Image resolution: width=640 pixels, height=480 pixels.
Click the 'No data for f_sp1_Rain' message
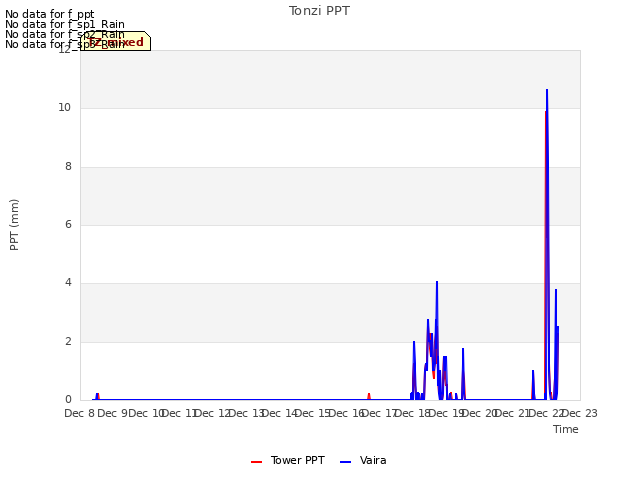coord(65,24)
